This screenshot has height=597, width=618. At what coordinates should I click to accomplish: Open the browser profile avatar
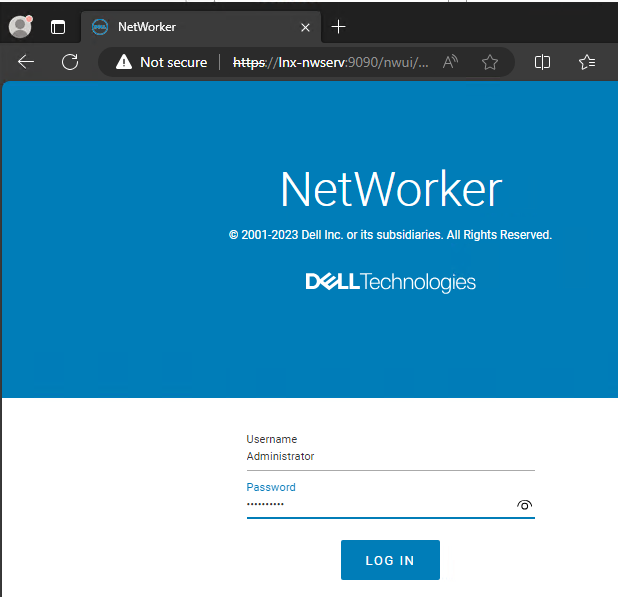[x=20, y=27]
